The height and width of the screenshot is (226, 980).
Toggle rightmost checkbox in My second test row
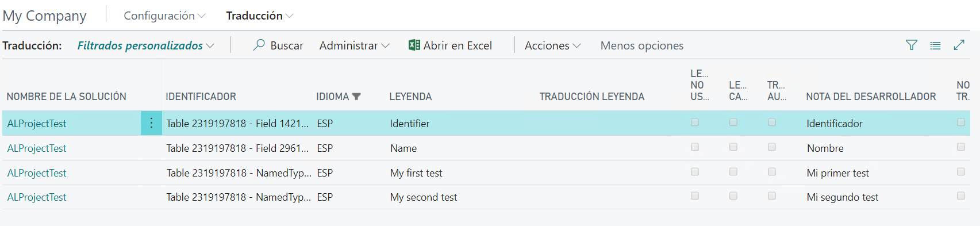961,196
